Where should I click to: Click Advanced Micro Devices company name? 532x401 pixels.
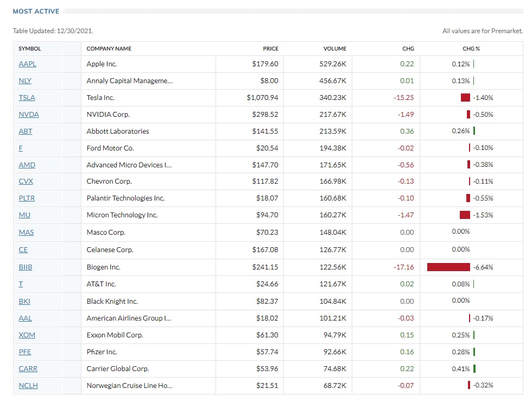tap(129, 165)
